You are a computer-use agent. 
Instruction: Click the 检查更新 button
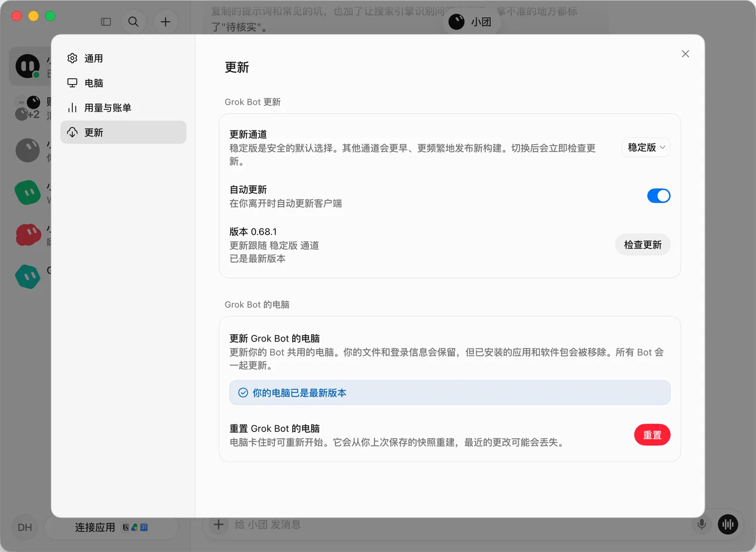[x=643, y=245]
